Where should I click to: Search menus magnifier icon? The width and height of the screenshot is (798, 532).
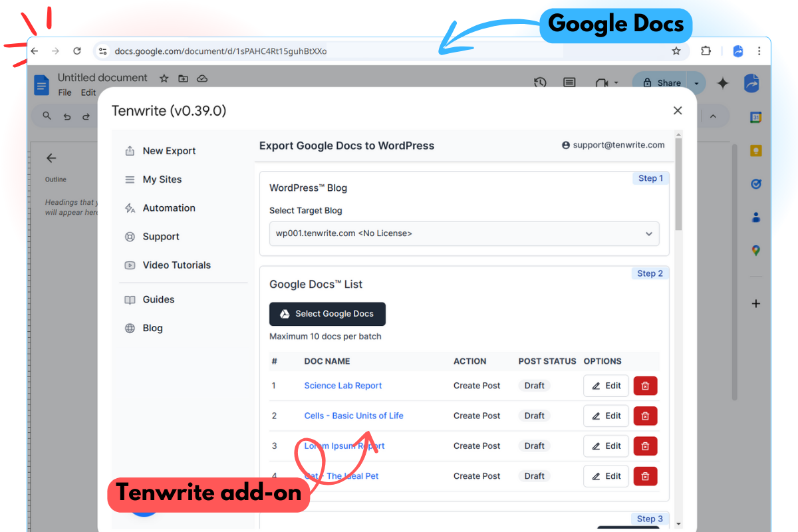point(47,116)
